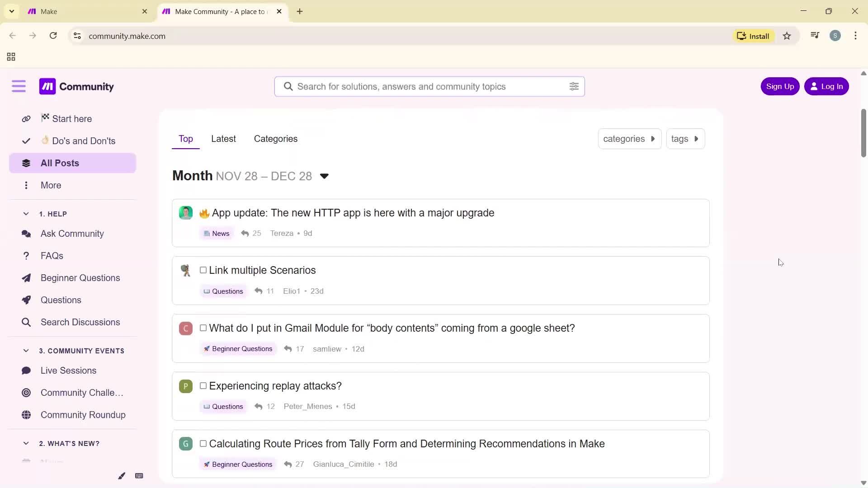The height and width of the screenshot is (488, 868).
Task: Open the hamburger navigation menu
Action: click(19, 86)
